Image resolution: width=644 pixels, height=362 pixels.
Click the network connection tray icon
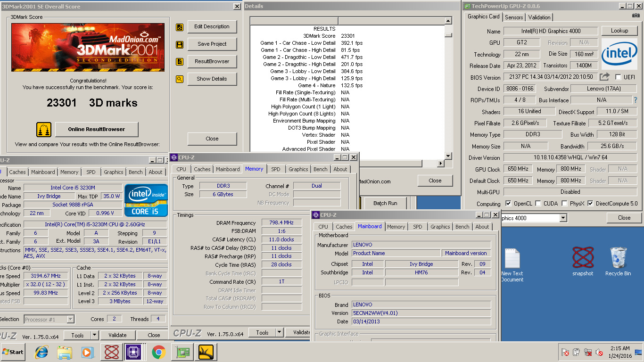pos(588,352)
